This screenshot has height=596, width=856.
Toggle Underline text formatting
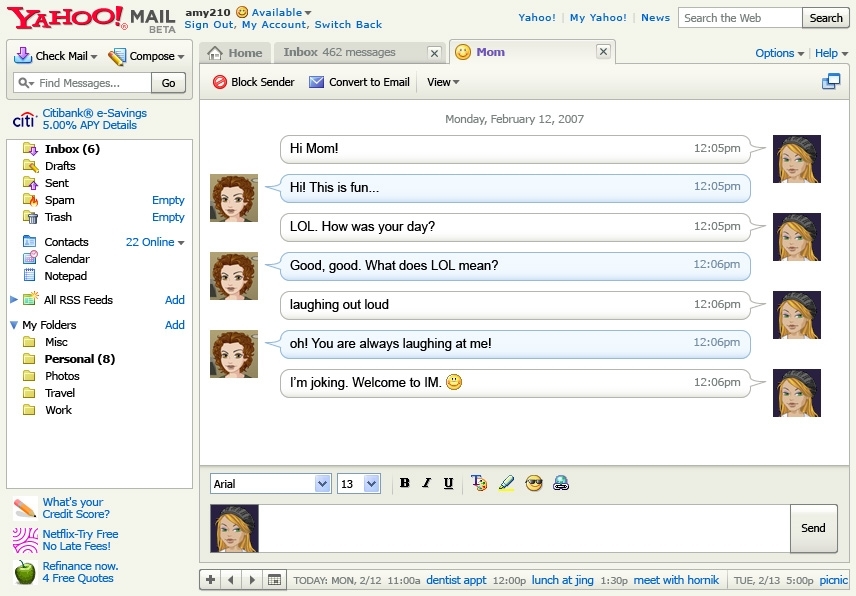[448, 484]
